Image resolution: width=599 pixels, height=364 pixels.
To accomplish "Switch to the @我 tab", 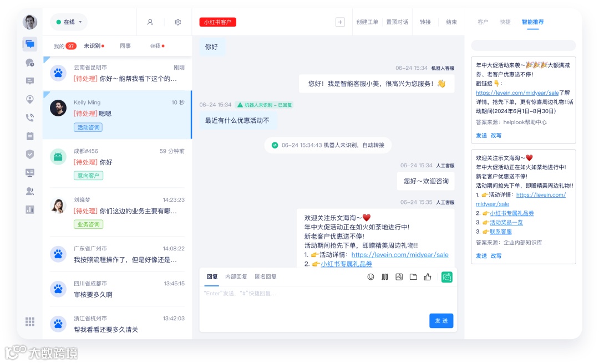I will point(158,46).
